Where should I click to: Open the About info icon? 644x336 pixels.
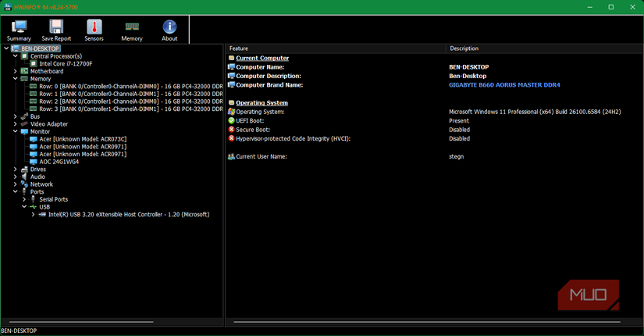tap(169, 27)
